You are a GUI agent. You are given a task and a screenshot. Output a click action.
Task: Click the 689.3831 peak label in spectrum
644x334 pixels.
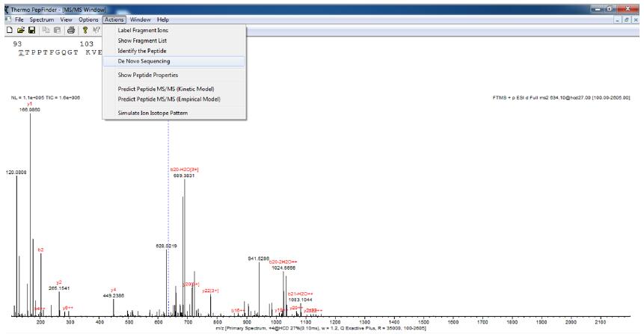pyautogui.click(x=185, y=176)
